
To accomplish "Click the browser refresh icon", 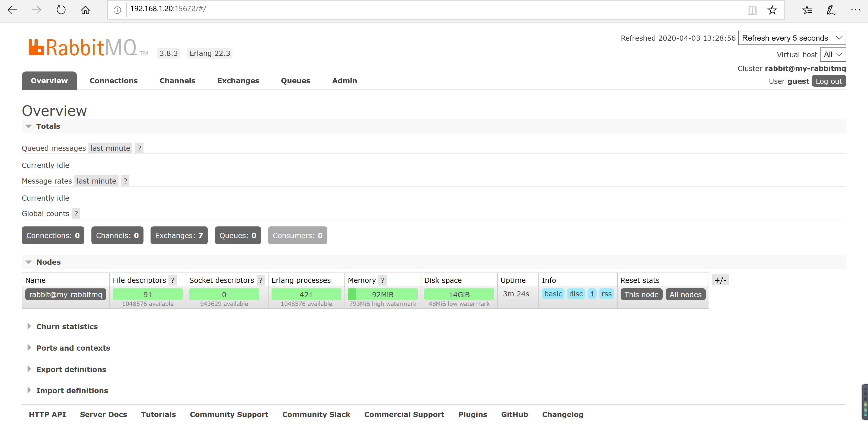I will [x=61, y=10].
